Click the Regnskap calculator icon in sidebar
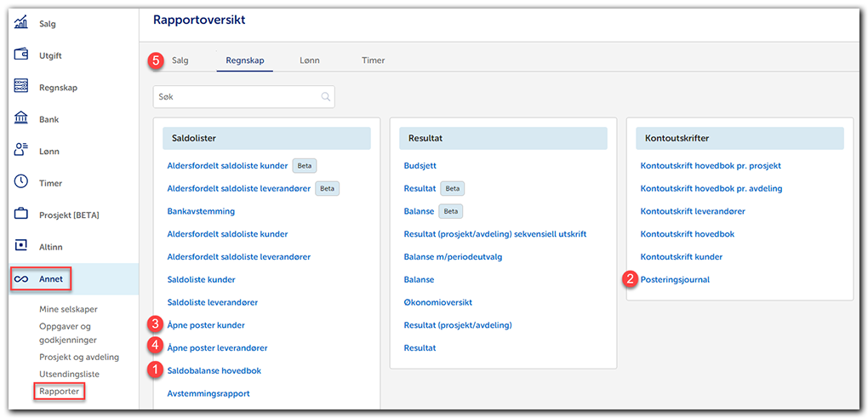This screenshot has width=868, height=418. [x=22, y=87]
